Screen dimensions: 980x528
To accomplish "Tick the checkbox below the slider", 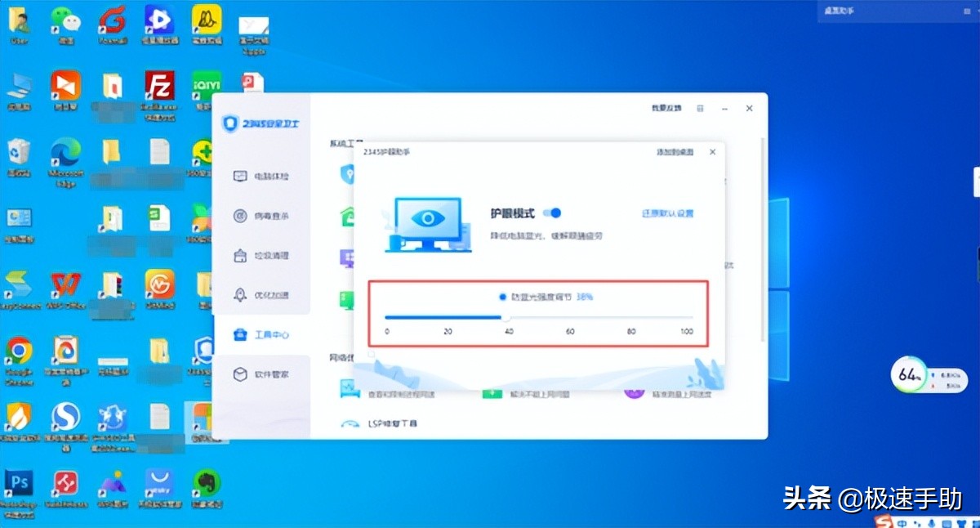I will 372,355.
